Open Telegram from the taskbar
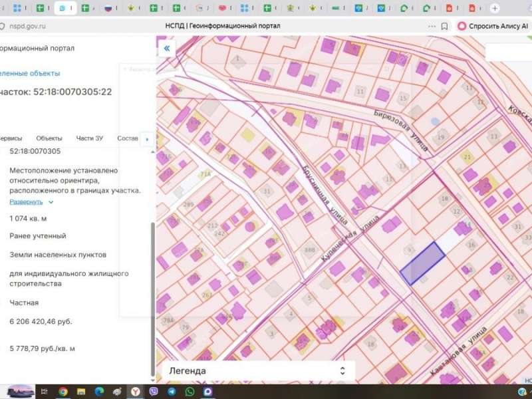 [x=172, y=391]
